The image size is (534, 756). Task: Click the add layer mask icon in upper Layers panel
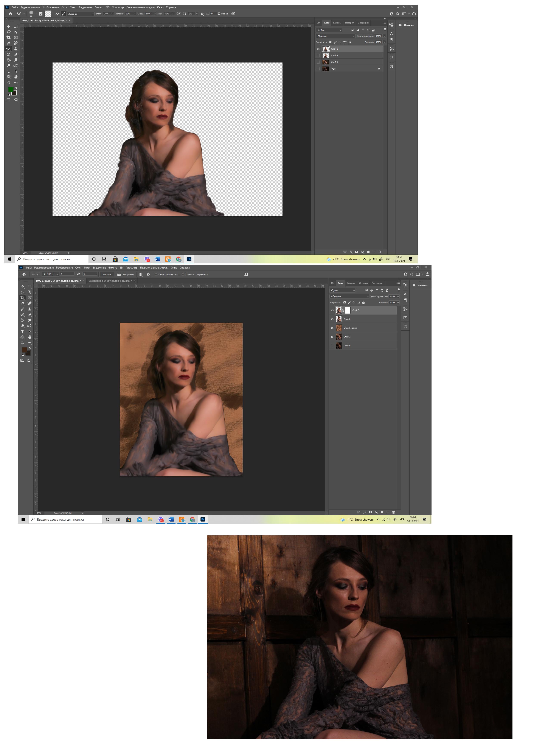(x=356, y=252)
